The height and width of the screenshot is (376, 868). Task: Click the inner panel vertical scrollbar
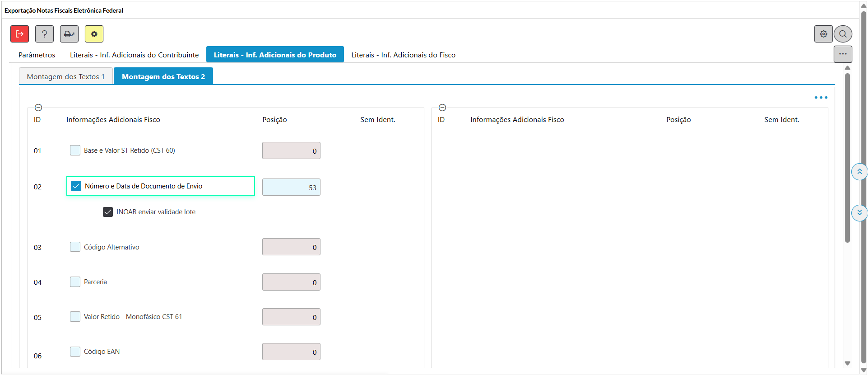pos(847,158)
